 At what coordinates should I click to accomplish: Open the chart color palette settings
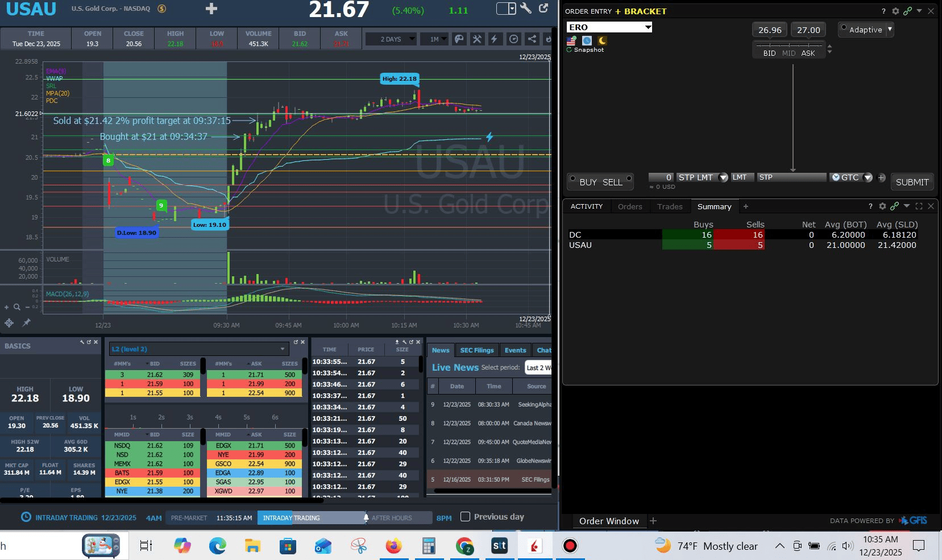459,39
